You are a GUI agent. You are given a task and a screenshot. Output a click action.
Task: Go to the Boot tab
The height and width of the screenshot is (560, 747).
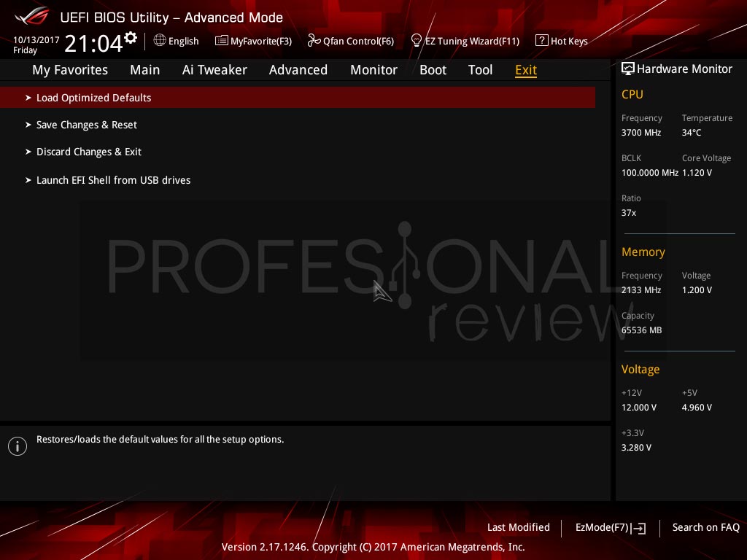point(433,70)
